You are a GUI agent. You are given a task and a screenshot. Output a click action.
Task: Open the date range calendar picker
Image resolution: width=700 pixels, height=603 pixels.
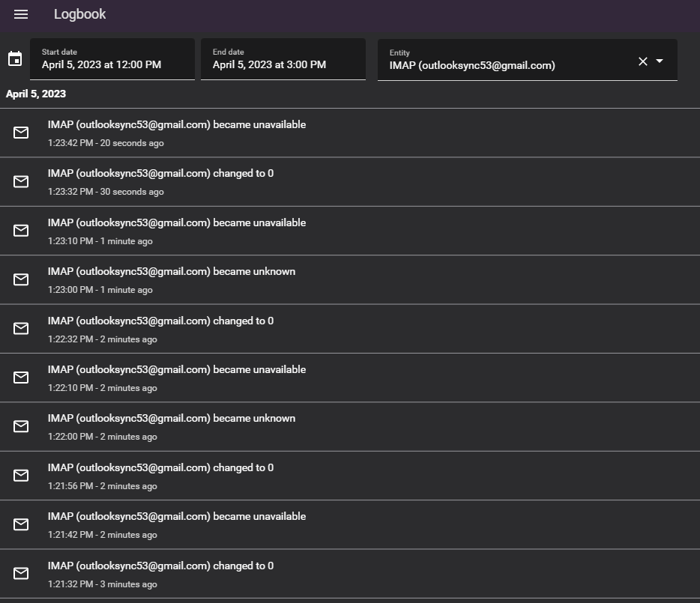[x=15, y=58]
